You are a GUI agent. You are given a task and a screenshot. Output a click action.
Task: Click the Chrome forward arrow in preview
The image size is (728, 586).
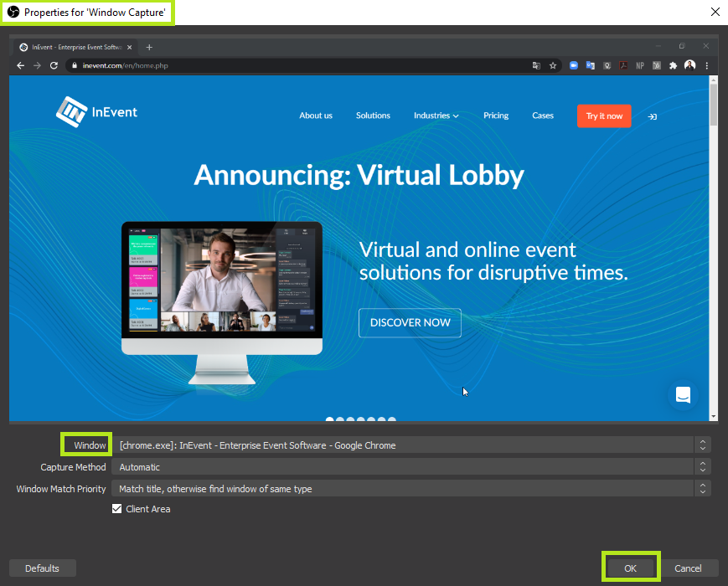pyautogui.click(x=37, y=65)
